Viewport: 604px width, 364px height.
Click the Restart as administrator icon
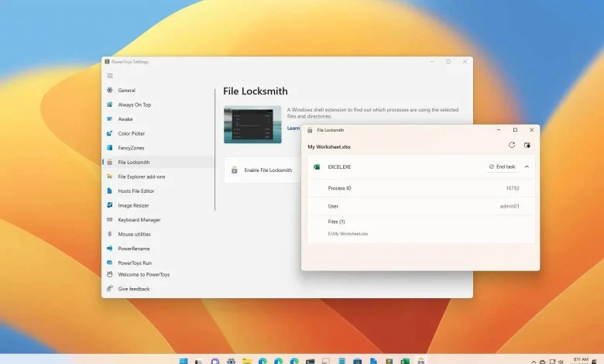click(527, 145)
